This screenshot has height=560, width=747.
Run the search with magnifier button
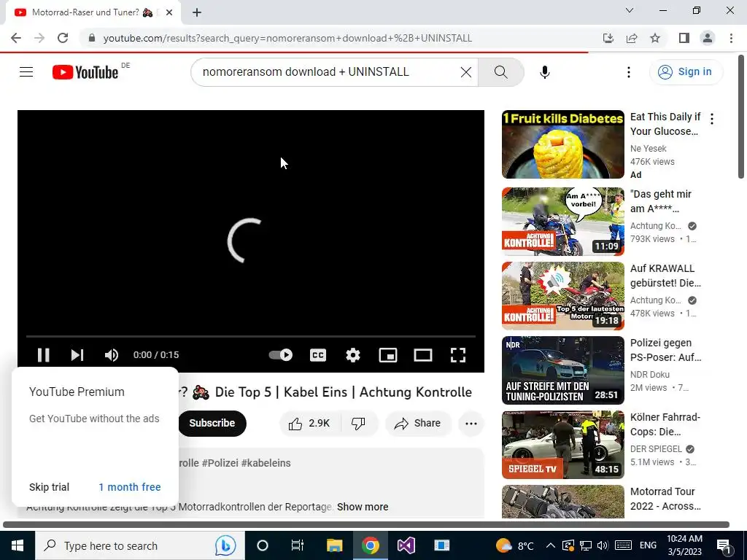tap(500, 72)
